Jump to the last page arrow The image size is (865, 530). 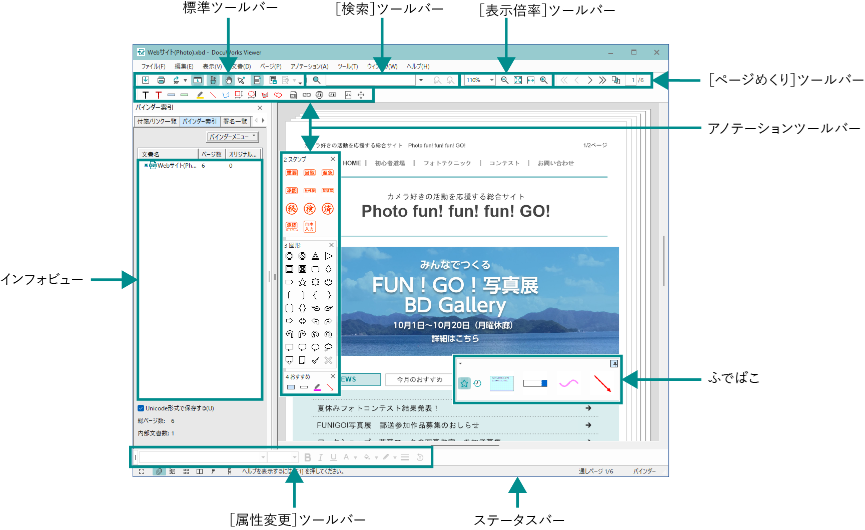click(602, 80)
